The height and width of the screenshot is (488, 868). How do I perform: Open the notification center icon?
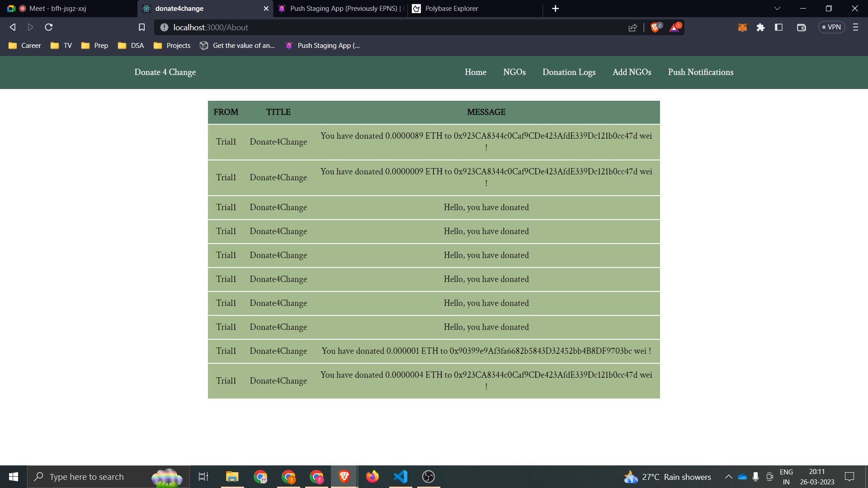coord(849,477)
